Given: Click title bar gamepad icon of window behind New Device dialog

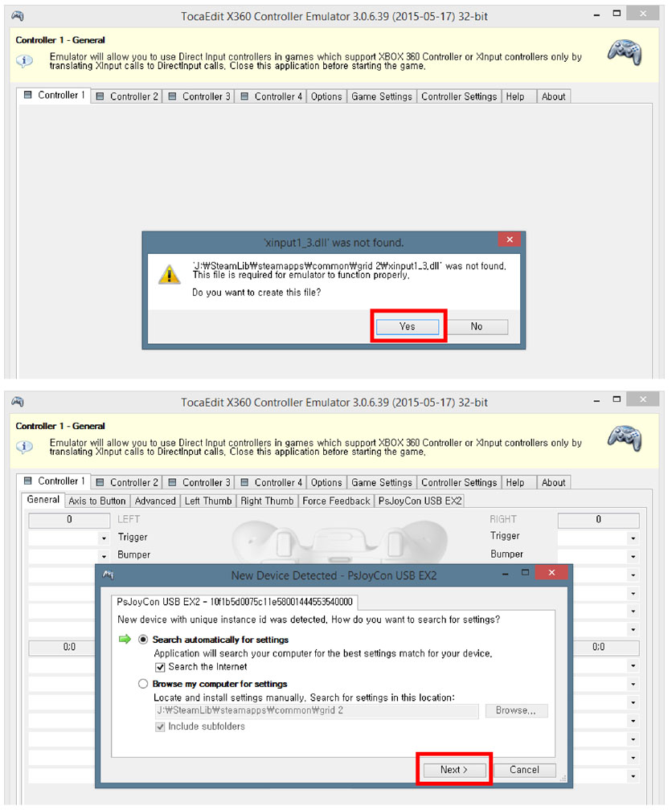Looking at the screenshot, I should (18, 402).
